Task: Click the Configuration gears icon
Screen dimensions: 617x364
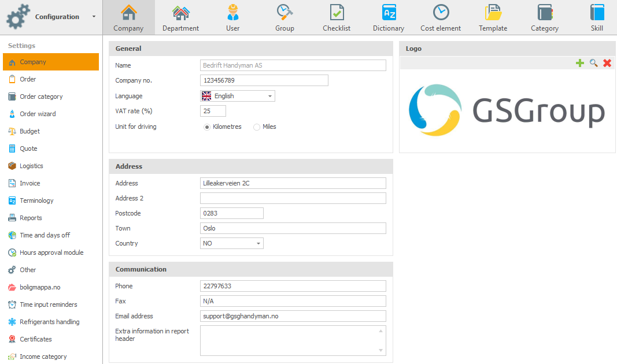Action: [18, 17]
